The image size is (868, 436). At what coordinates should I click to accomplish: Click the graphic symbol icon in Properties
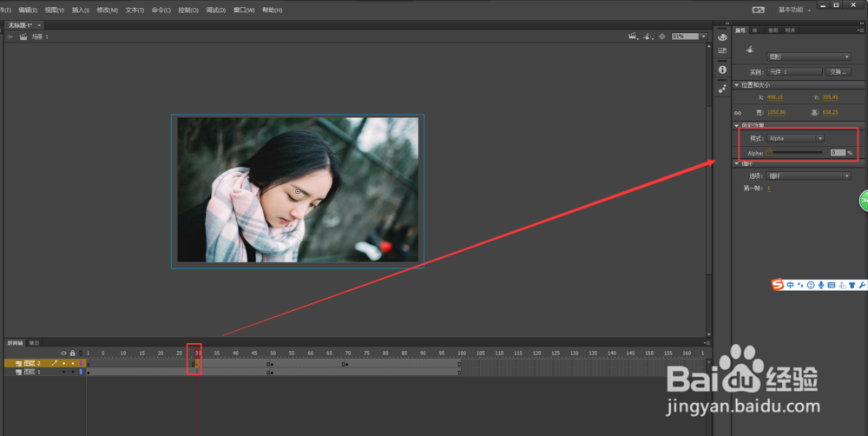(750, 50)
